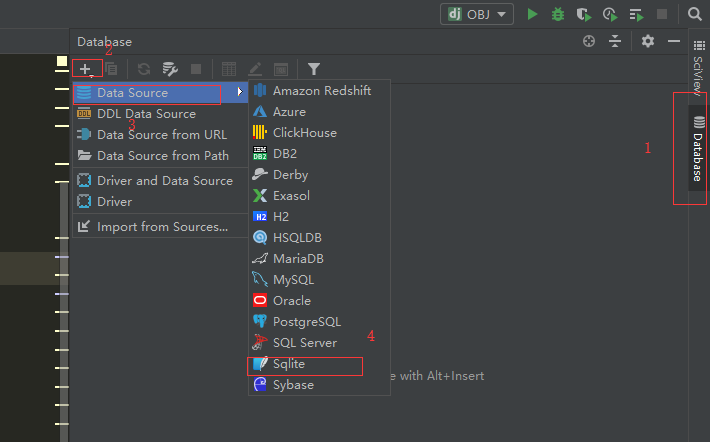This screenshot has width=710, height=442.
Task: Open the Search Everywhere magnifier
Action: pyautogui.click(x=696, y=14)
